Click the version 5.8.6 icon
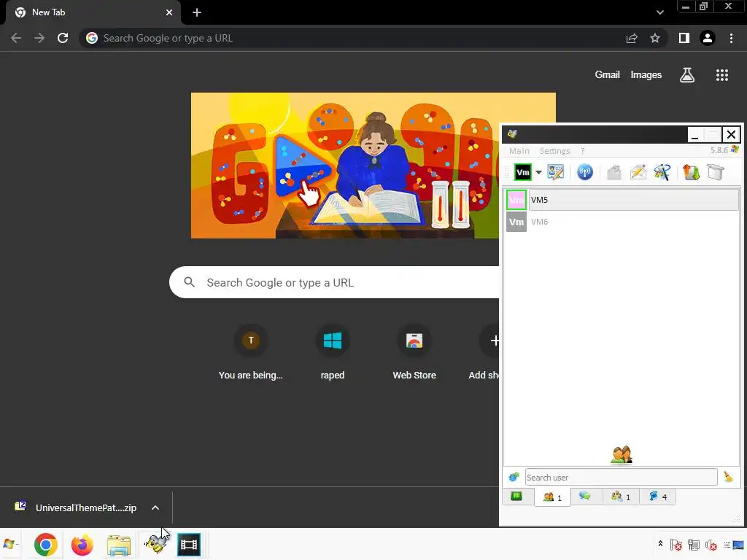This screenshot has height=560, width=747. tap(735, 149)
